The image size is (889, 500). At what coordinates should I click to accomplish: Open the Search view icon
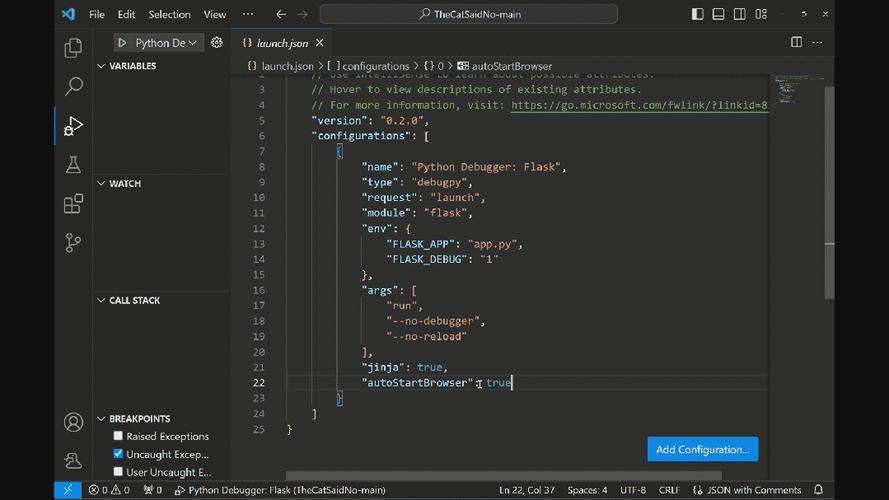(x=73, y=87)
